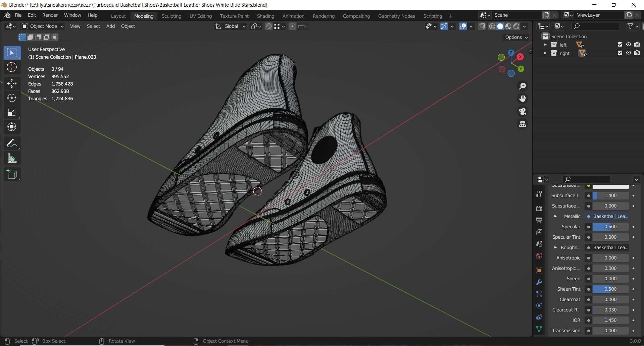Screen dimensions: 644x346
Task: Open the Output properties tab
Action: pos(539,220)
